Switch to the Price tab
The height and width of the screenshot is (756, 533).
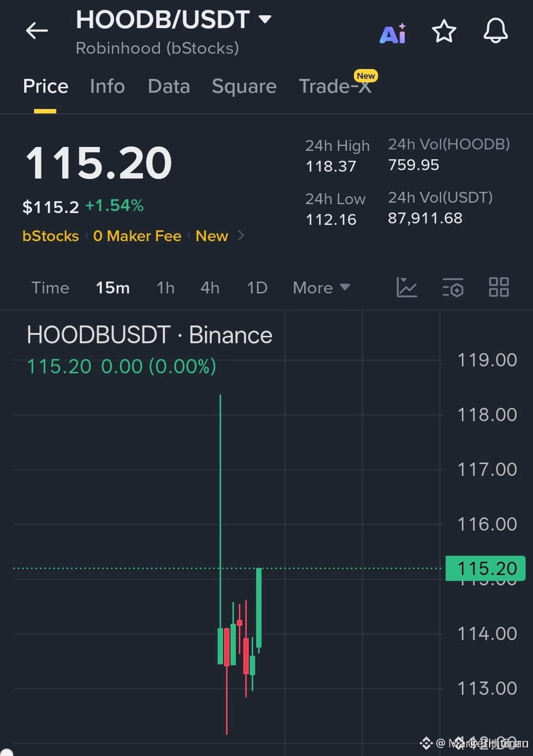click(x=45, y=86)
